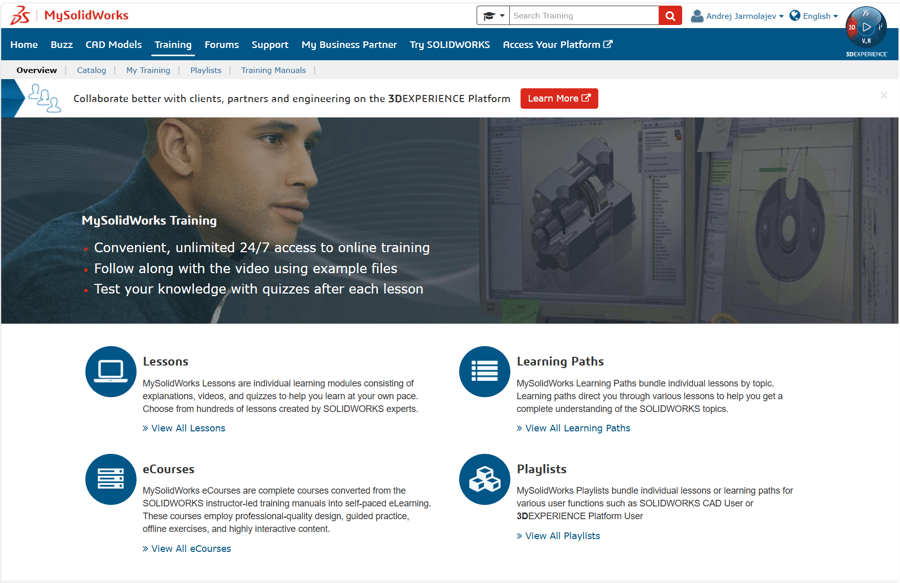Click View All Learning Paths link
900x583 pixels.
coord(573,428)
